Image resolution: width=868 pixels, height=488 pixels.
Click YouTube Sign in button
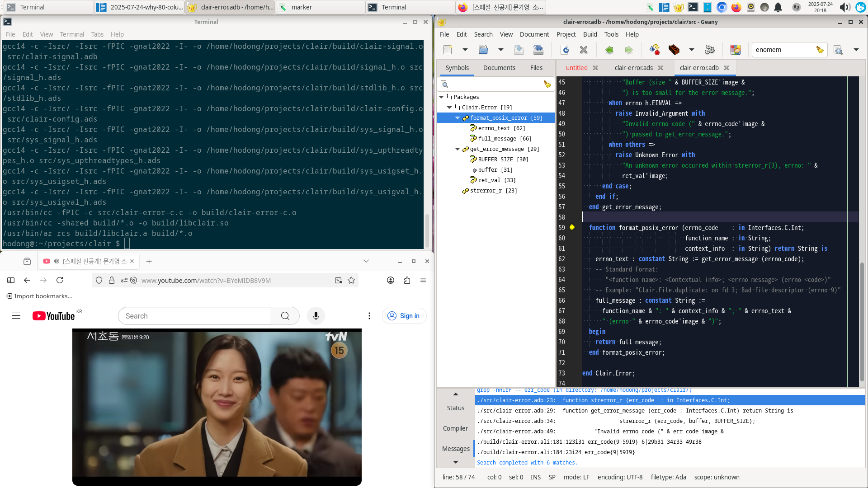click(404, 316)
